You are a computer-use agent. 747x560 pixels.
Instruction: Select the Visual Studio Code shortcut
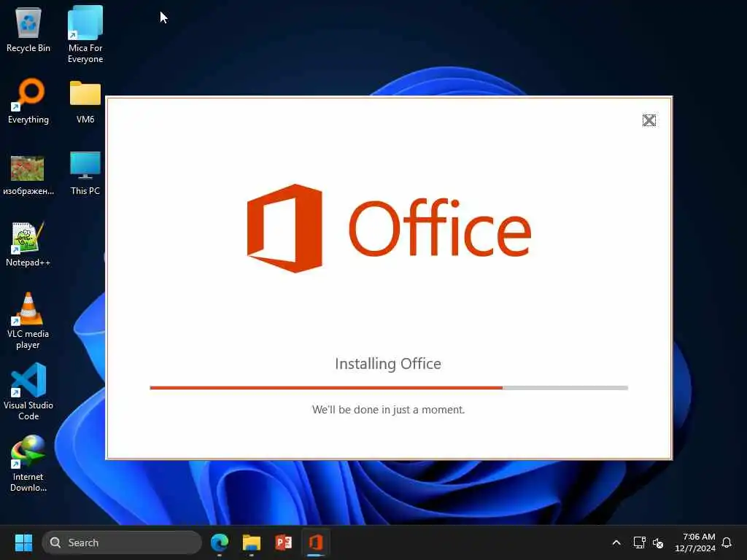click(x=28, y=392)
